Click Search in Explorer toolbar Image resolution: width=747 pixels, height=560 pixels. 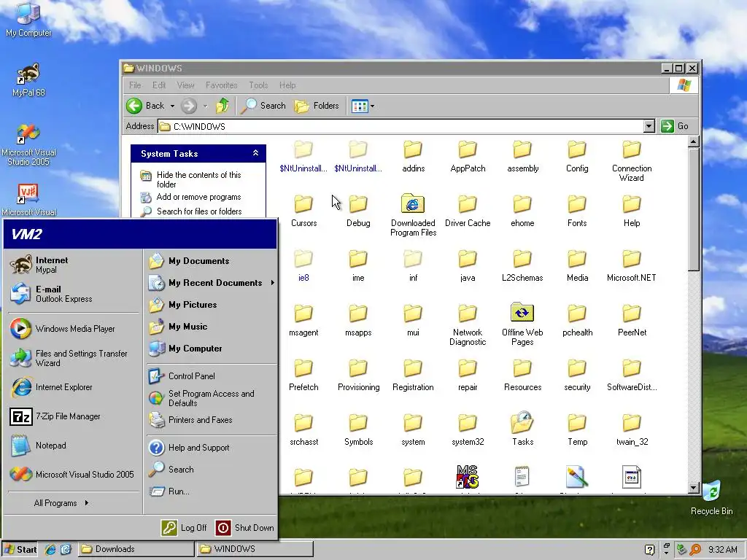point(263,106)
